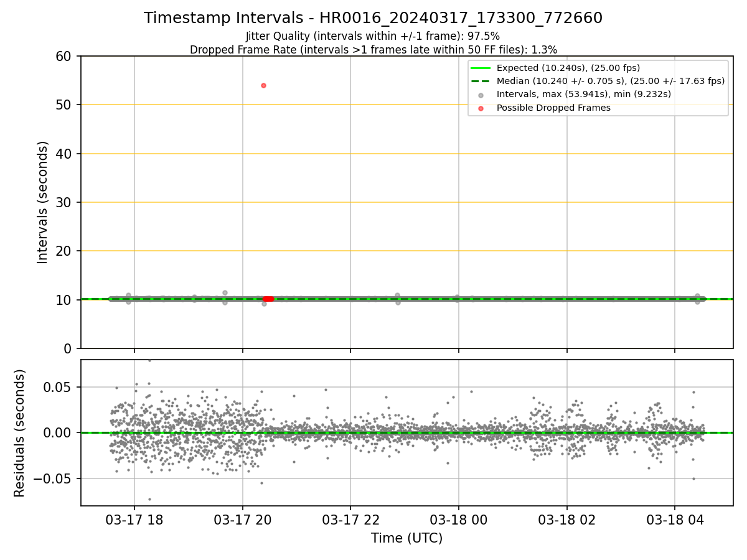Click the red outlier point near 54 seconds

pos(263,85)
